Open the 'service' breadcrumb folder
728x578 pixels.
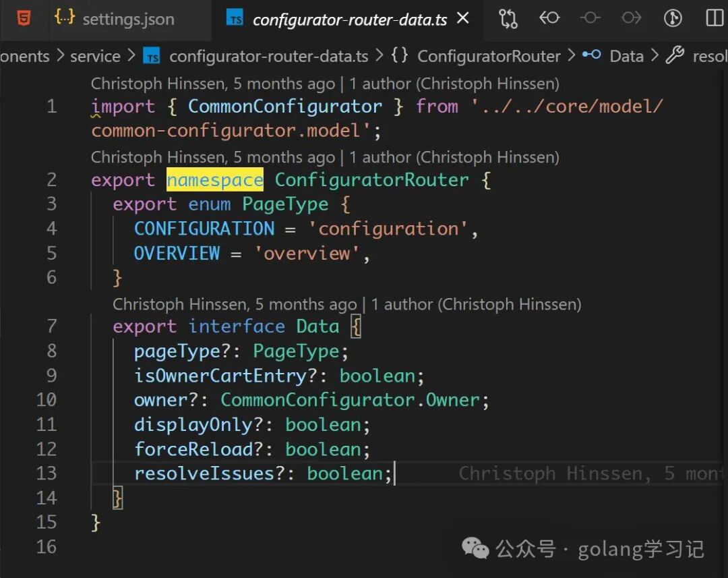pyautogui.click(x=95, y=56)
